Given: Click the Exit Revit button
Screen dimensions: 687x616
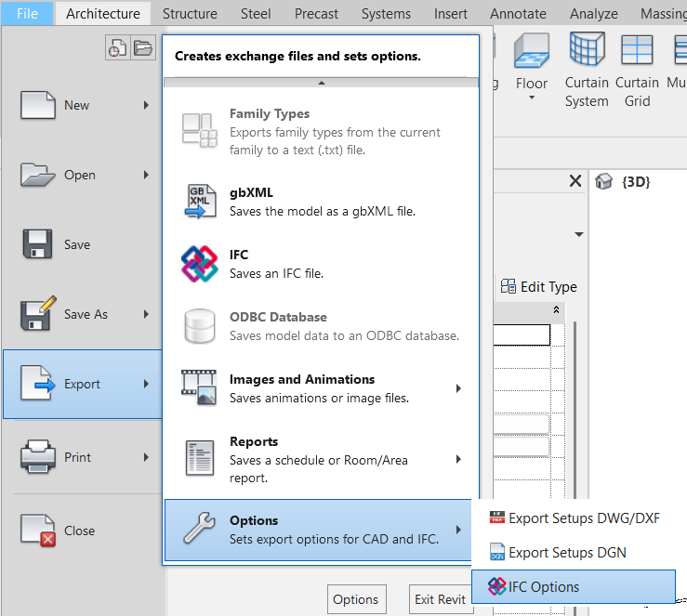Looking at the screenshot, I should [x=441, y=599].
